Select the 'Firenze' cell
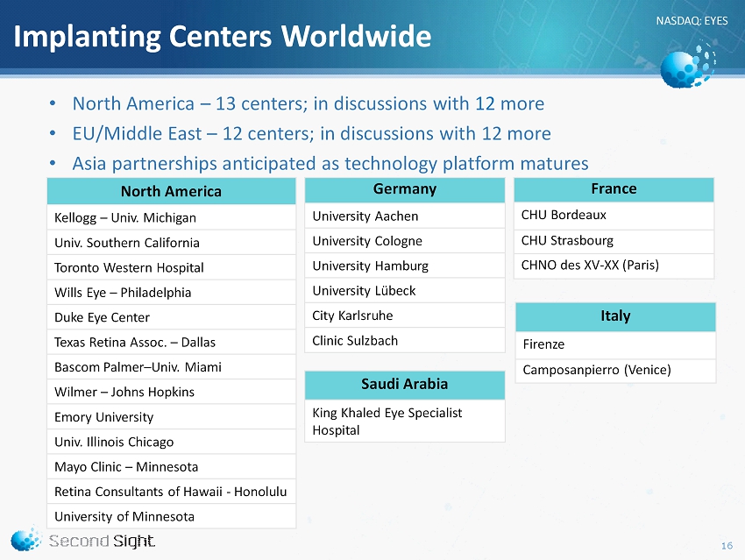 (x=615, y=344)
